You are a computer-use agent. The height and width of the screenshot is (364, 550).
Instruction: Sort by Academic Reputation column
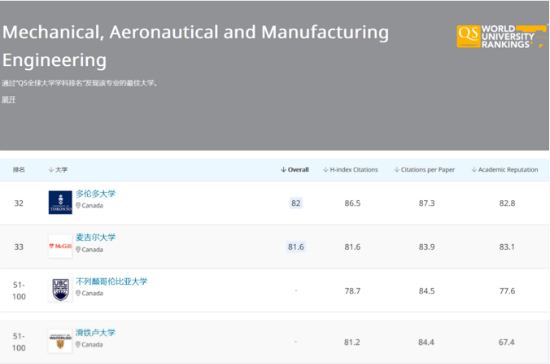(505, 170)
